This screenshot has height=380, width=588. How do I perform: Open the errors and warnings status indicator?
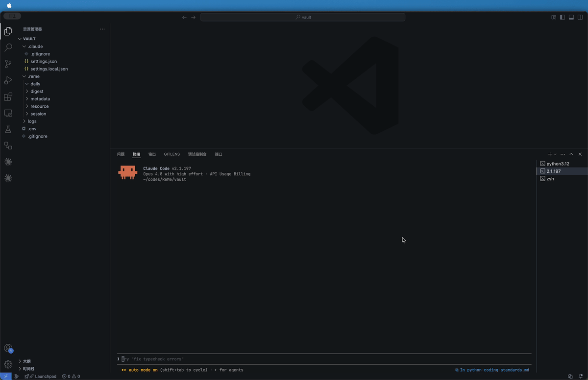tap(71, 376)
